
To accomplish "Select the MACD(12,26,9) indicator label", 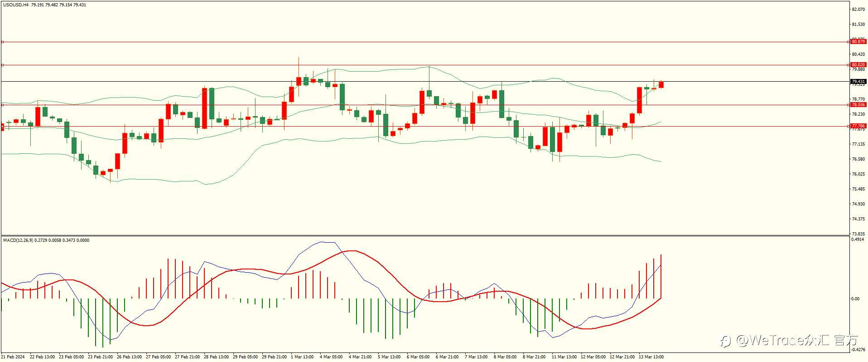I will 18,240.
